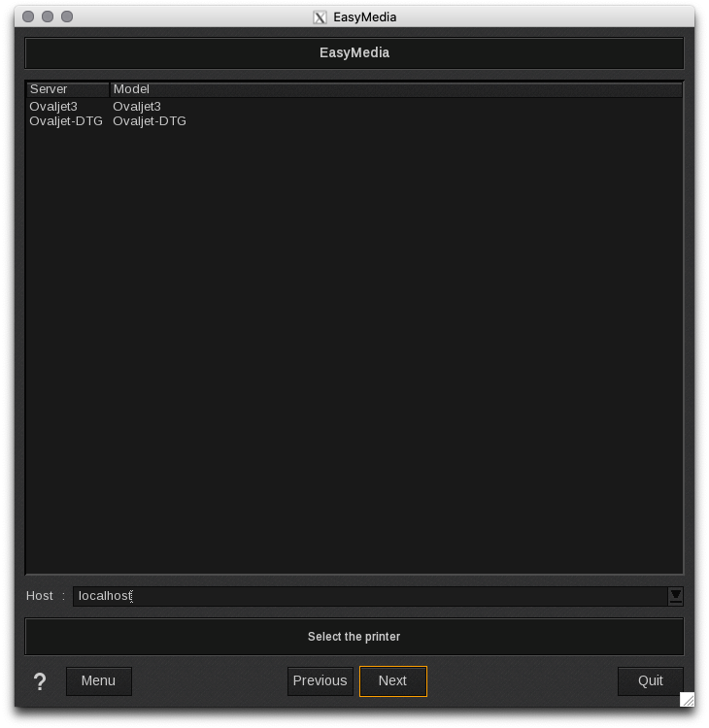Image resolution: width=709 pixels, height=728 pixels.
Task: Quit the EasyMedia application
Action: 650,681
